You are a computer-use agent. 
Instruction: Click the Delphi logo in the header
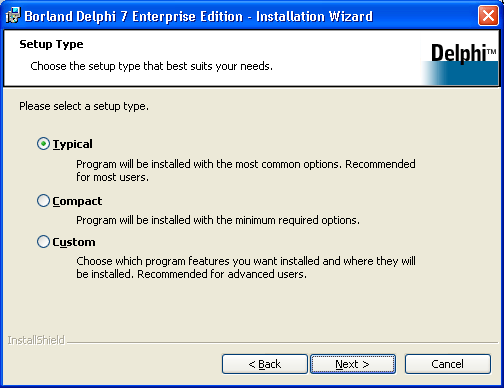pyautogui.click(x=460, y=63)
